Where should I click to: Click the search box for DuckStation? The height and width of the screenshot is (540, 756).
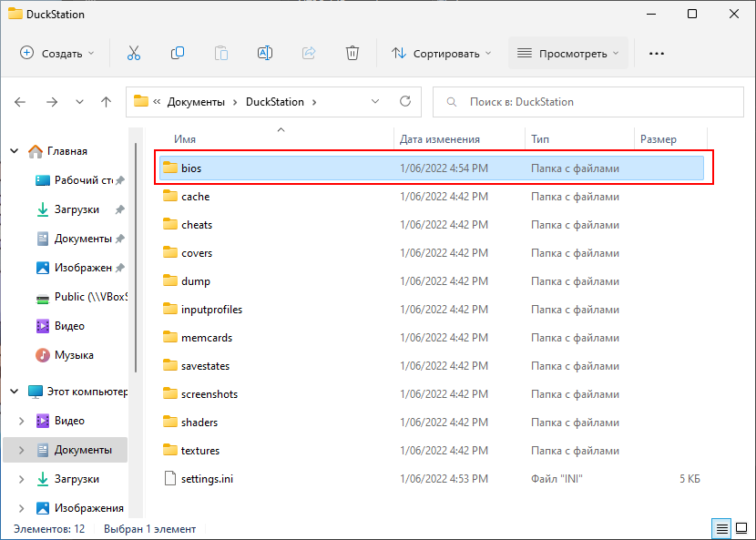click(x=588, y=102)
